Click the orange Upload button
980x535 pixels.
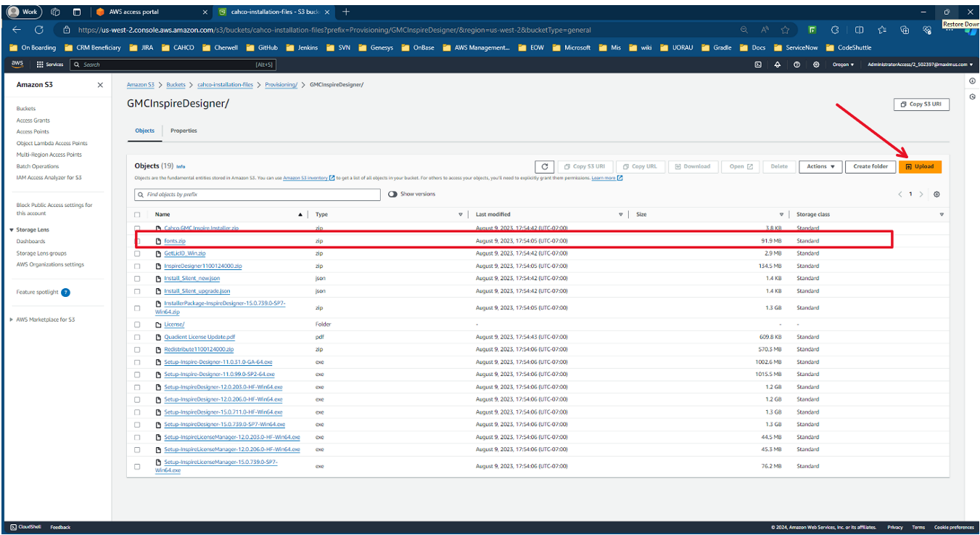click(x=920, y=166)
